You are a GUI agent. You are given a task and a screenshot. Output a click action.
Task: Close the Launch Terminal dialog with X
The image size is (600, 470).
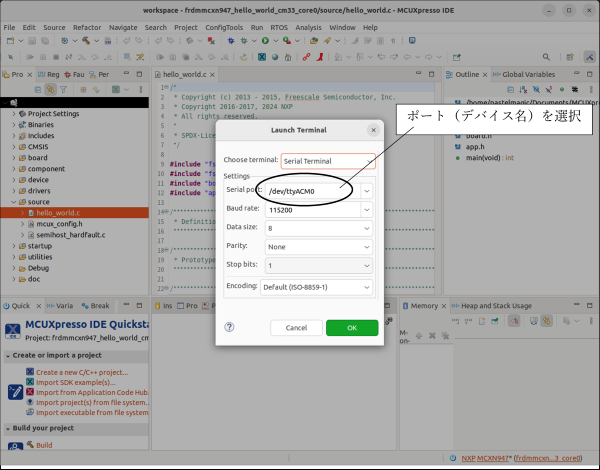[x=374, y=130]
